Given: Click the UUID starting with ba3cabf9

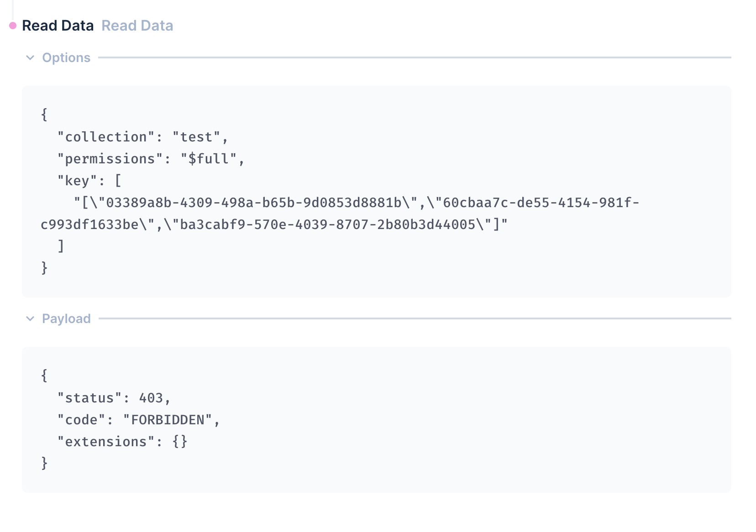Looking at the screenshot, I should coord(328,224).
